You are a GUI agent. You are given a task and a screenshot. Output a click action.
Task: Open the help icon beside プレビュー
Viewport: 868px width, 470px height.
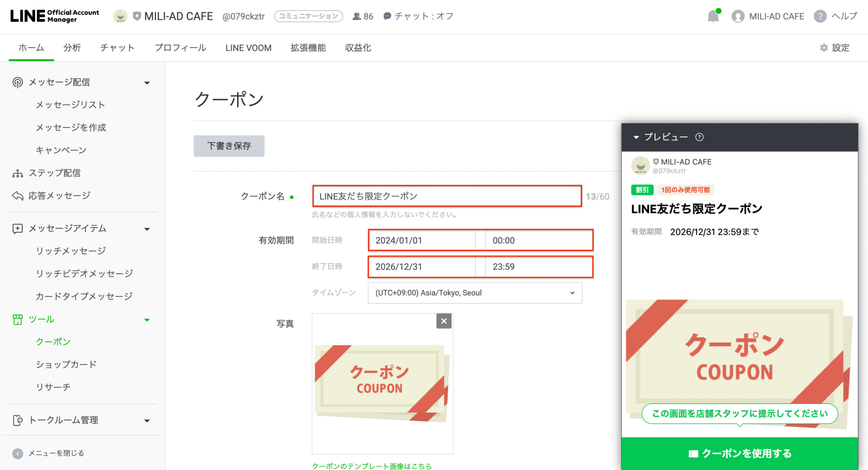pyautogui.click(x=699, y=137)
